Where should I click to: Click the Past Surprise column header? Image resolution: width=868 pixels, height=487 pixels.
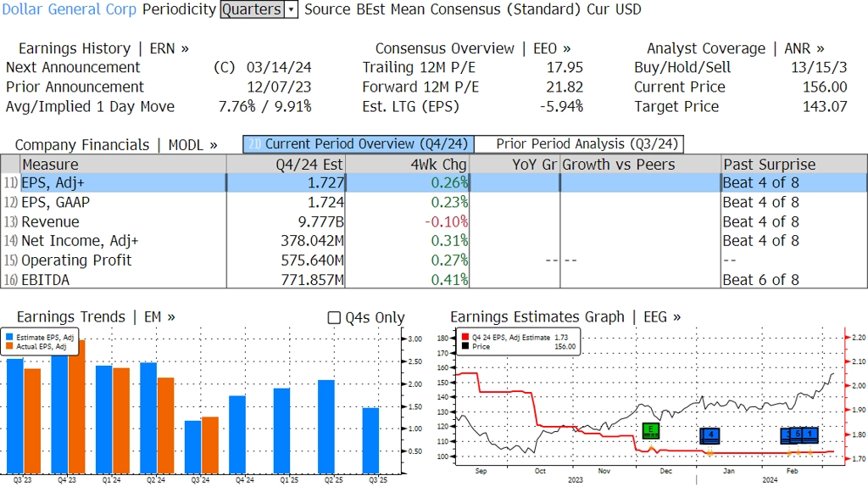(x=794, y=165)
